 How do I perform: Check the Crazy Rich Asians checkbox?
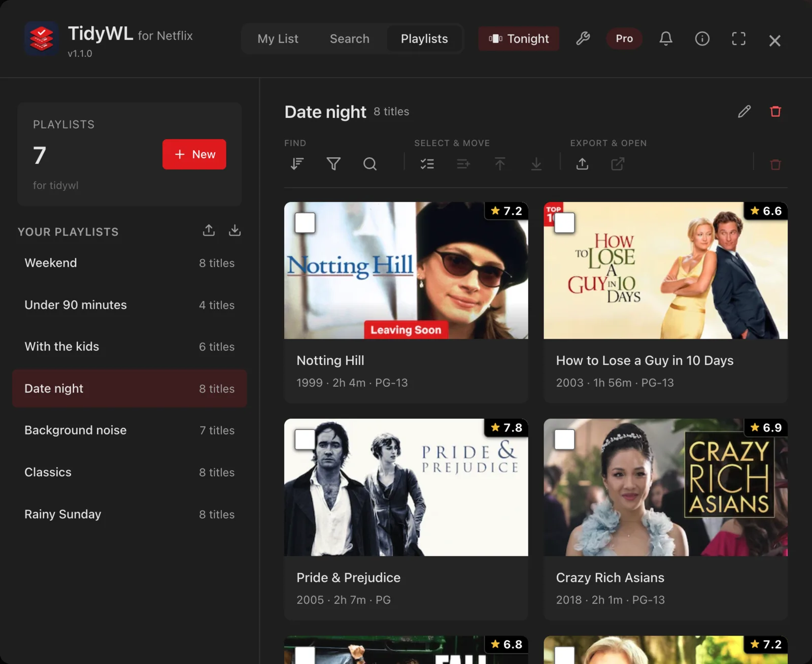(x=564, y=440)
